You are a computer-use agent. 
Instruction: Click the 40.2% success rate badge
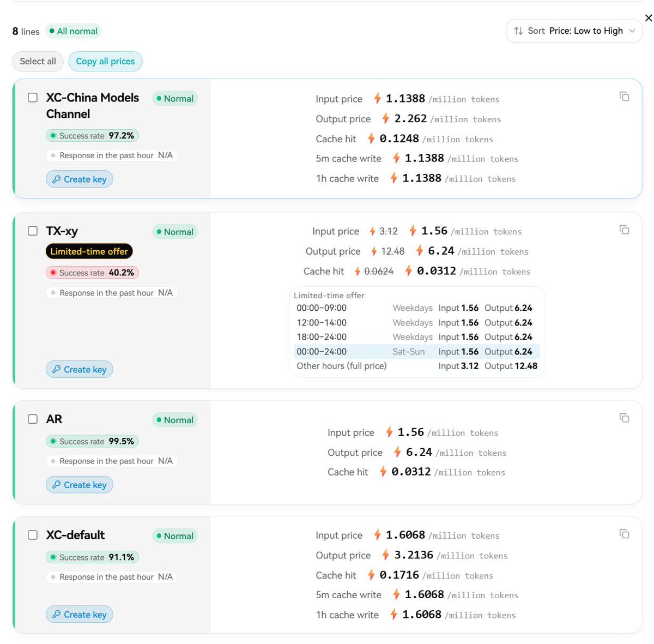pyautogui.click(x=92, y=273)
